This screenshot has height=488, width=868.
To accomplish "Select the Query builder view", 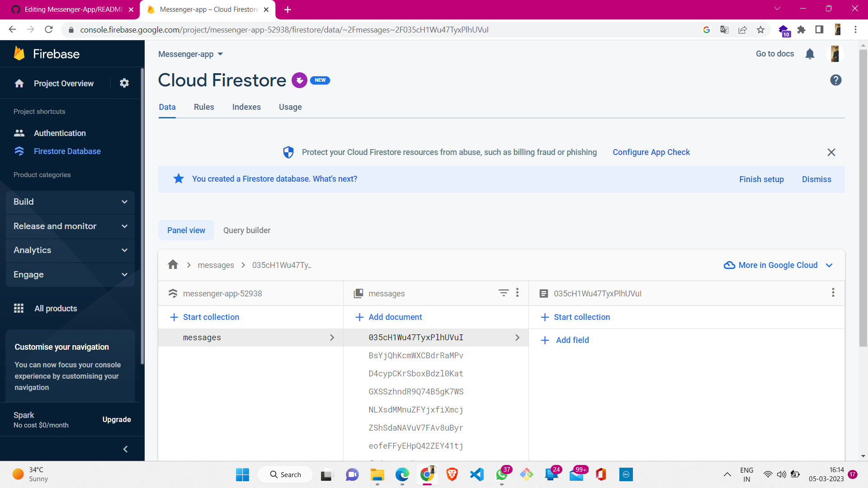I will 247,230.
